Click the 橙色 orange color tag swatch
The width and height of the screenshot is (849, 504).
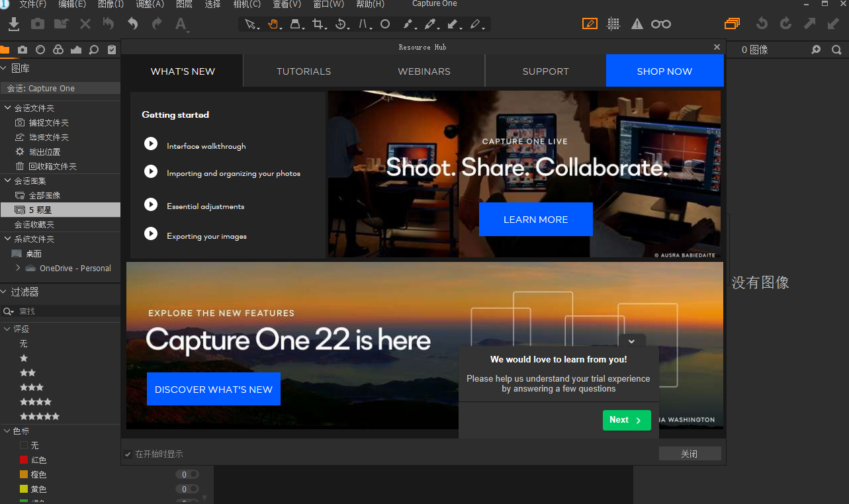[24, 475]
